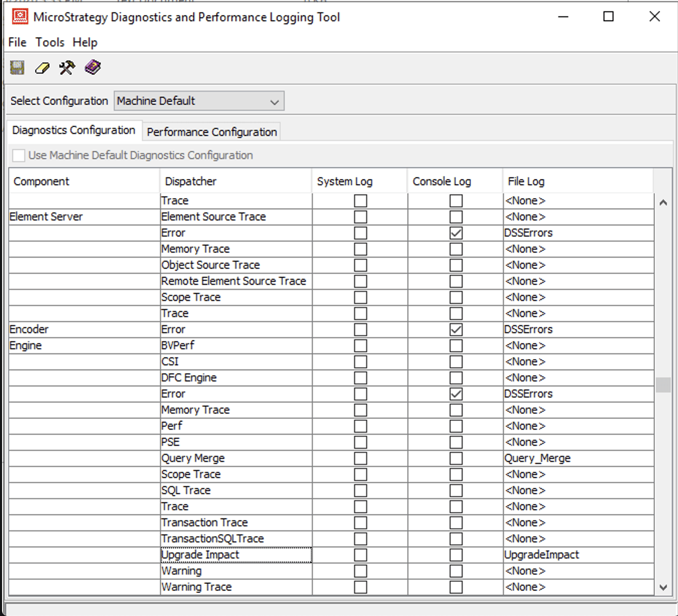Uncheck Console Log for Encoder Error
This screenshot has height=616, width=678.
pos(456,330)
